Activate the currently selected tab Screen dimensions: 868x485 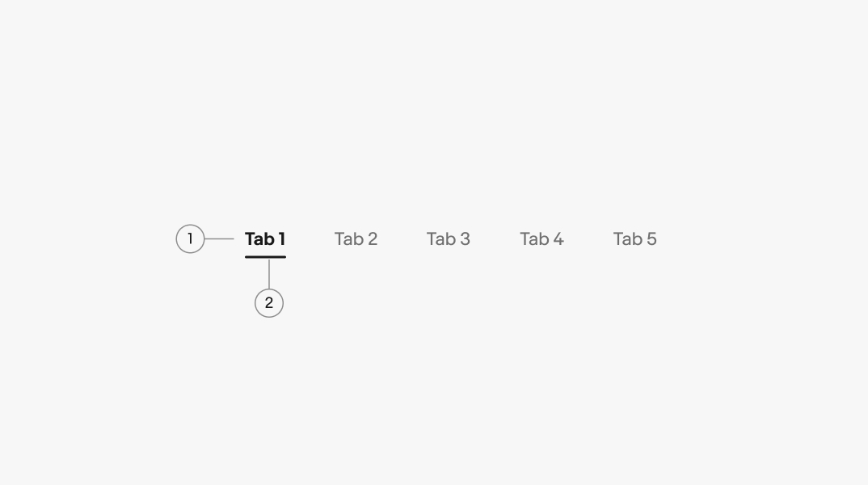[x=265, y=239]
